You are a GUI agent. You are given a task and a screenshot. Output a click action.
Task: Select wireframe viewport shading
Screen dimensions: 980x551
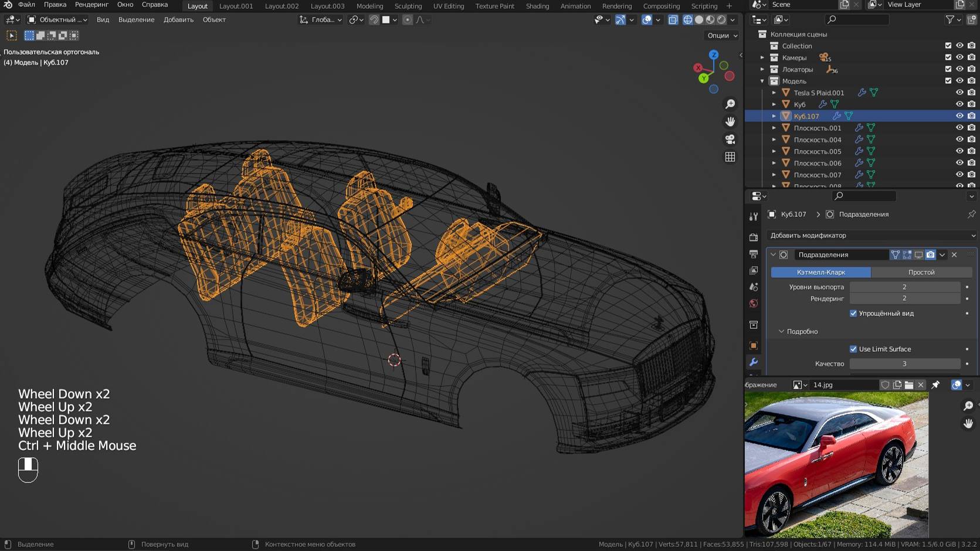point(688,19)
